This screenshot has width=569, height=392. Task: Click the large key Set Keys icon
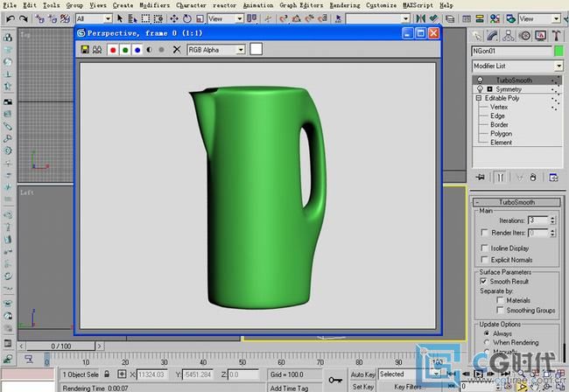point(335,380)
